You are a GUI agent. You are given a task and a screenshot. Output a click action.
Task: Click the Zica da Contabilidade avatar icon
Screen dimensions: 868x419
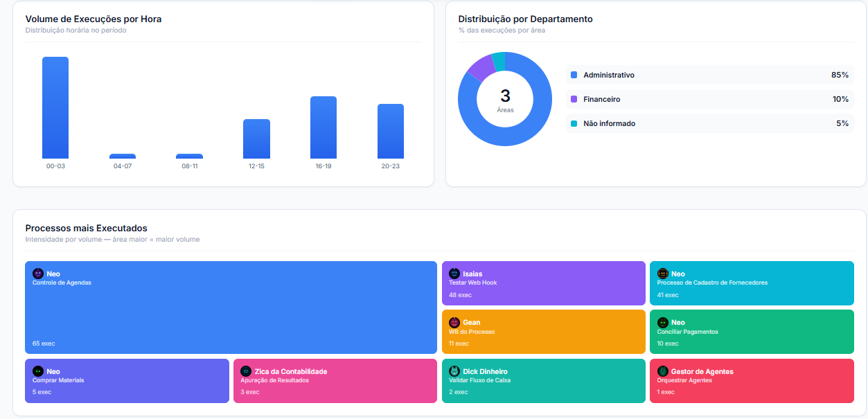[x=246, y=371]
